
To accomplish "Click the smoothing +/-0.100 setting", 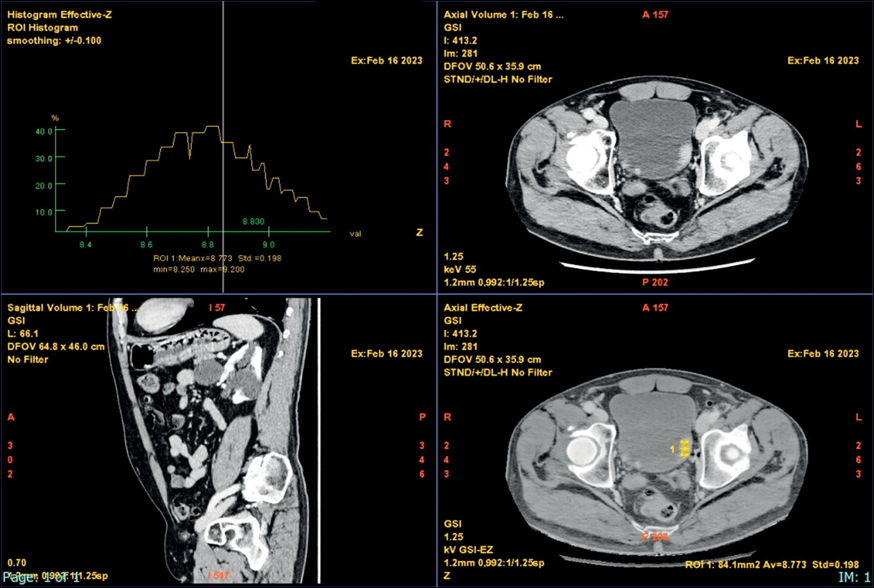I will tap(54, 41).
